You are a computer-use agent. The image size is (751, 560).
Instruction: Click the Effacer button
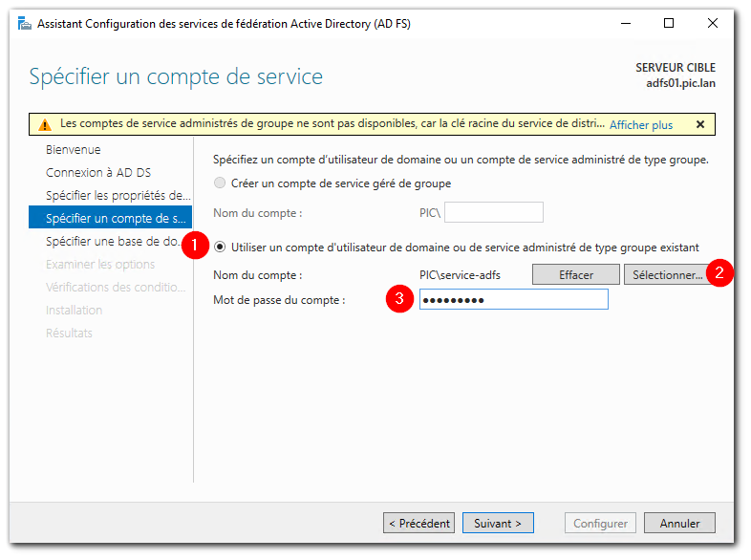pyautogui.click(x=576, y=275)
